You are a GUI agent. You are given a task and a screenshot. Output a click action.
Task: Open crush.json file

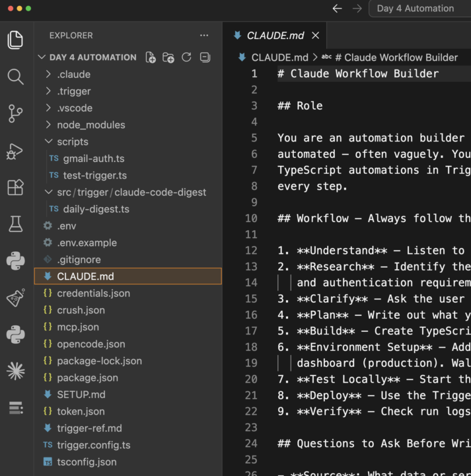(x=128, y=310)
